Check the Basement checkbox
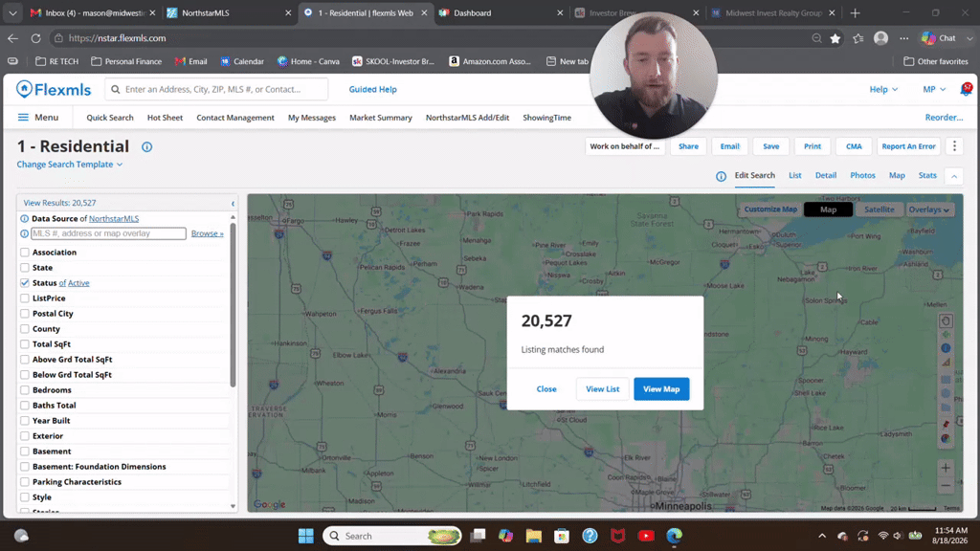The width and height of the screenshot is (980, 551). [24, 452]
